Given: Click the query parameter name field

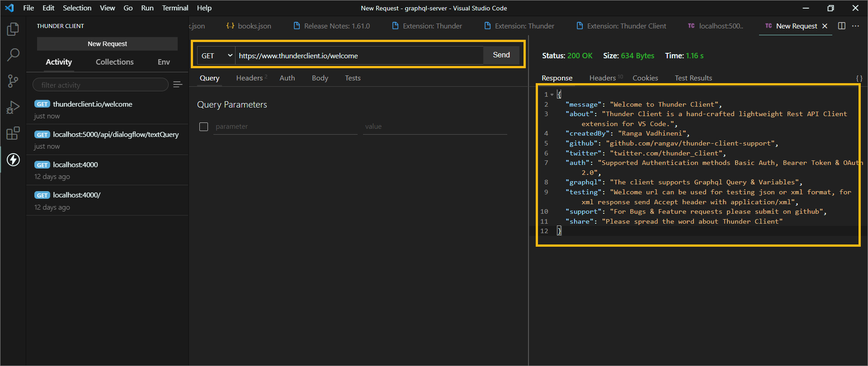Looking at the screenshot, I should 285,127.
